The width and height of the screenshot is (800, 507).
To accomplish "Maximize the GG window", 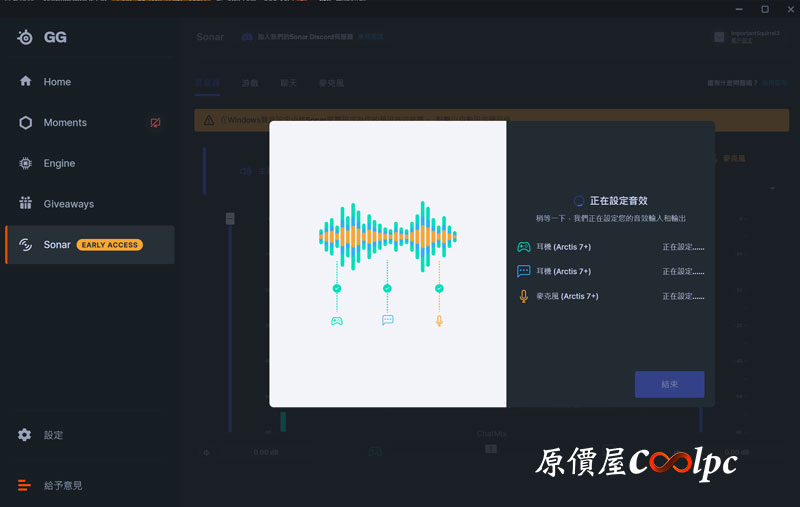I will pyautogui.click(x=765, y=9).
